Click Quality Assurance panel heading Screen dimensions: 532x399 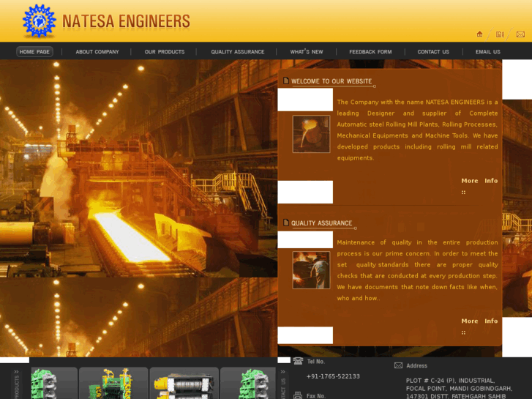pos(322,223)
